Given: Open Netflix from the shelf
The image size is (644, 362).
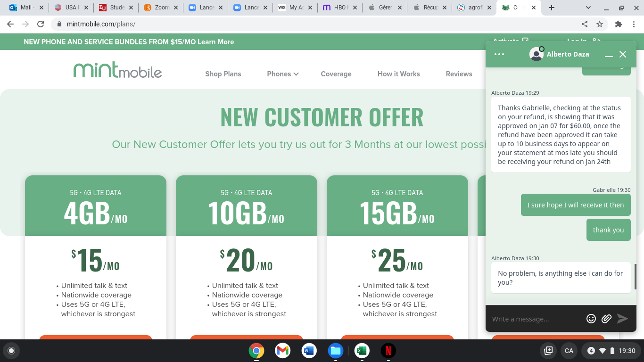Looking at the screenshot, I should click(x=388, y=351).
